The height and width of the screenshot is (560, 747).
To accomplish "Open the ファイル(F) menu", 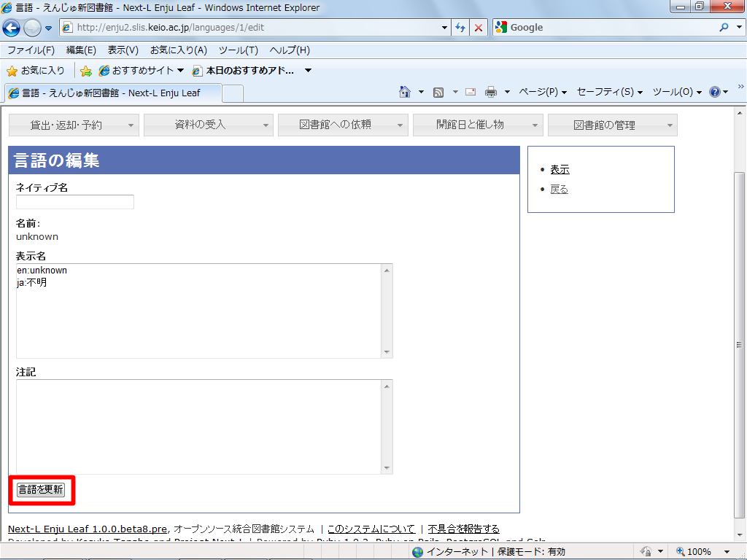I will coord(31,50).
